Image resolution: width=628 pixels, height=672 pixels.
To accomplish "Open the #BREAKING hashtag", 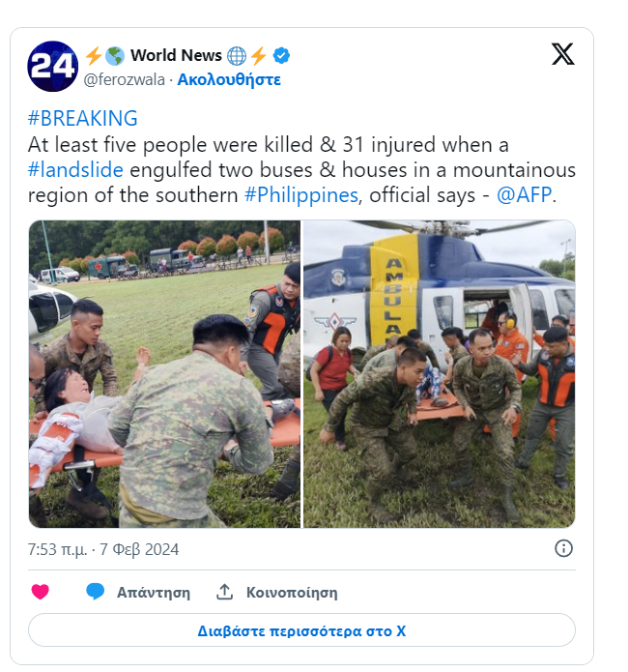I will pyautogui.click(x=83, y=118).
